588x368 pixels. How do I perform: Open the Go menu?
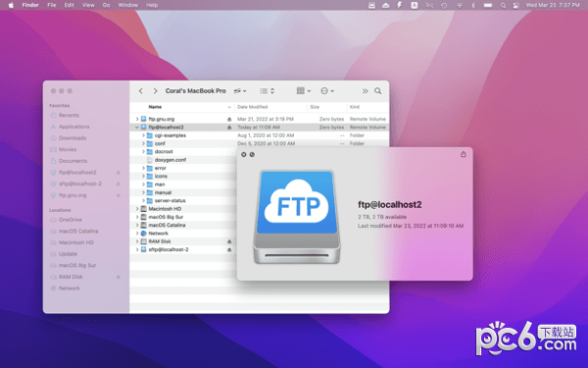click(106, 5)
